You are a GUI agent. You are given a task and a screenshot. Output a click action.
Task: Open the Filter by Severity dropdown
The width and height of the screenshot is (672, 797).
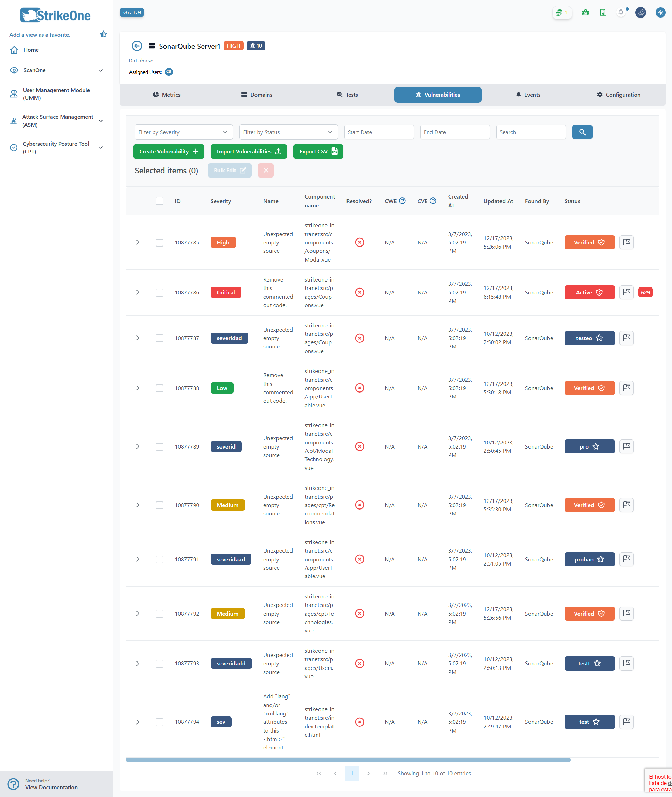pos(184,132)
